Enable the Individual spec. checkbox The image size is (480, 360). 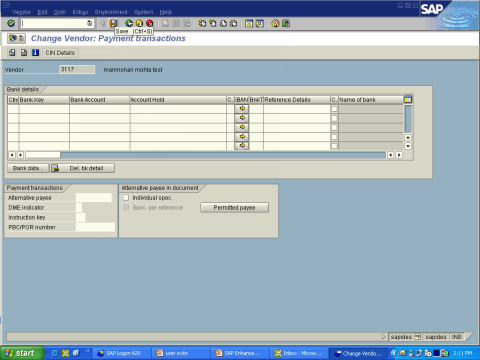126,198
